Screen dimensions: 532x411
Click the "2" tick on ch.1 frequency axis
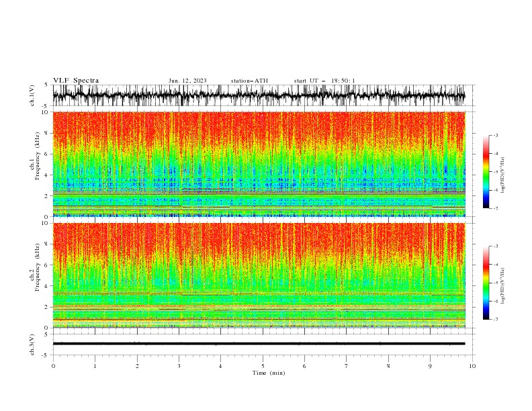coord(46,196)
